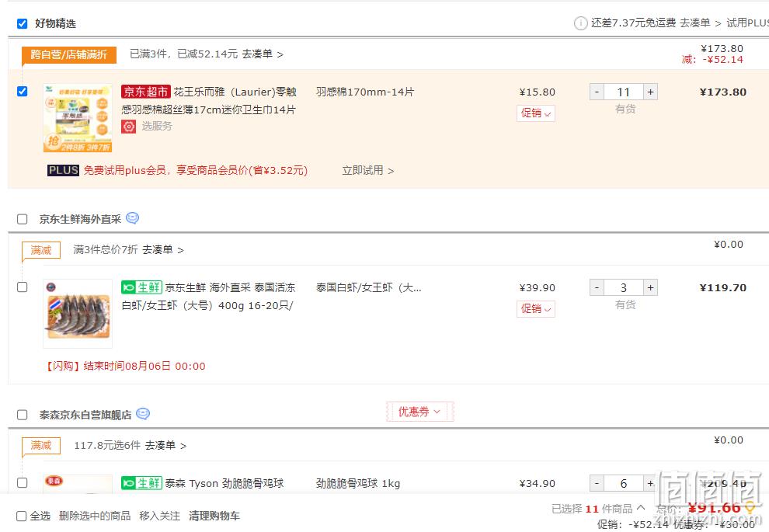The height and width of the screenshot is (532, 769).
Task: Click the 跨自营/店铺满折 promotion tag
Action: 68,54
